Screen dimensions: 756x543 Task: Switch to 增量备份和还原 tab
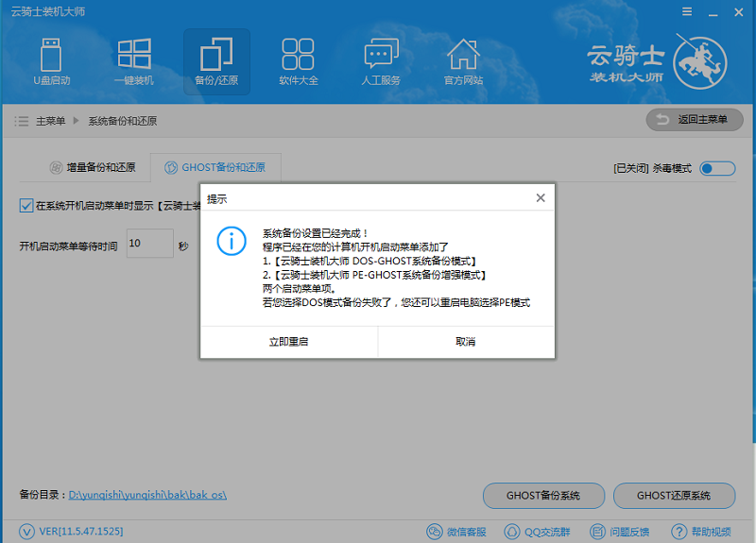[x=93, y=167]
